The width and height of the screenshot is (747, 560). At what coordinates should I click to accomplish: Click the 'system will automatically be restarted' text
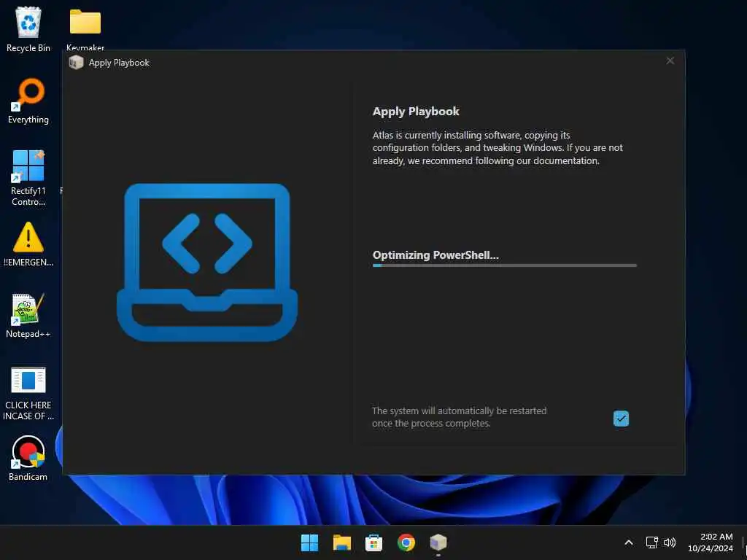460,416
